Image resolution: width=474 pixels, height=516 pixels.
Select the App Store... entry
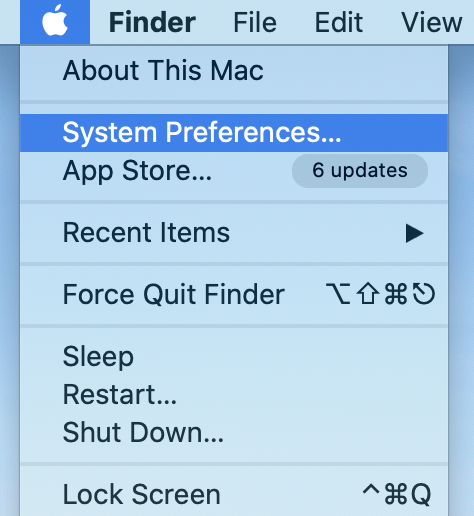click(x=234, y=171)
